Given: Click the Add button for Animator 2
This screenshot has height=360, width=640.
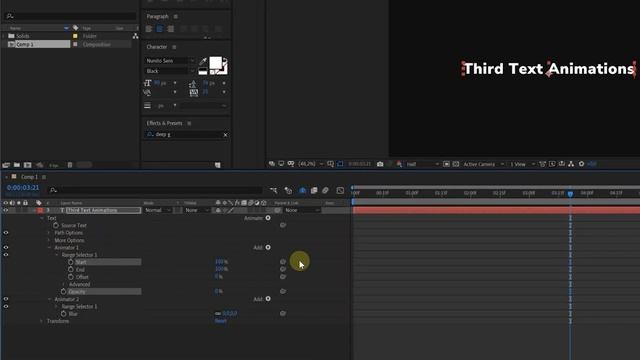Looking at the screenshot, I should [268, 299].
